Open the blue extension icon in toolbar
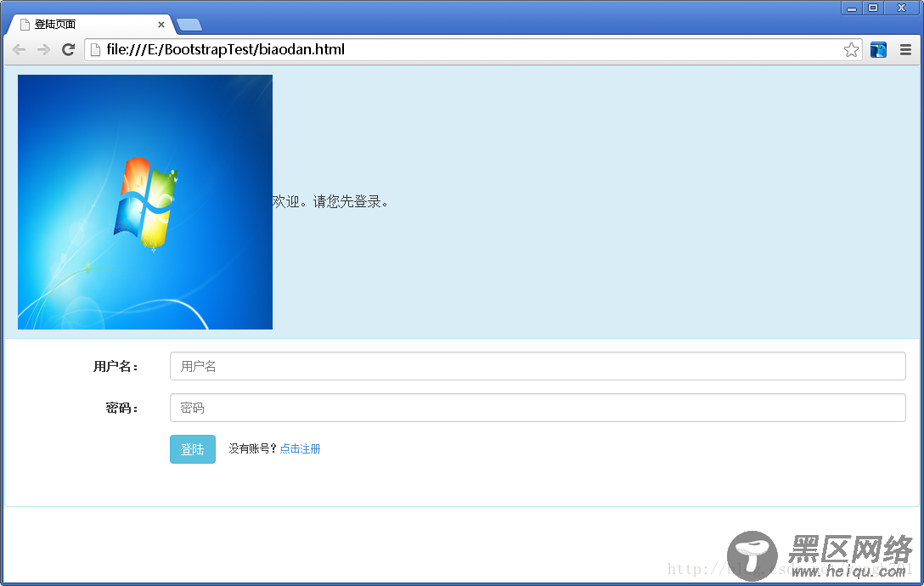The image size is (924, 586). pos(878,50)
